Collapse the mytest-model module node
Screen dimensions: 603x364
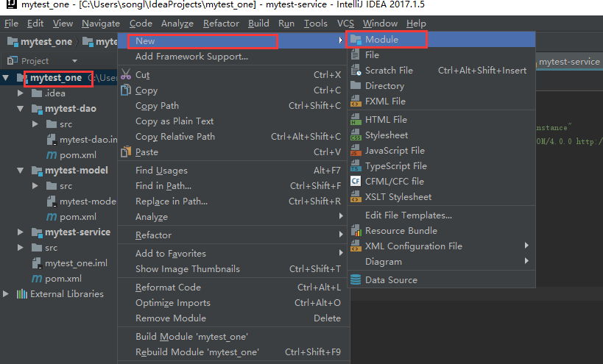21,171
